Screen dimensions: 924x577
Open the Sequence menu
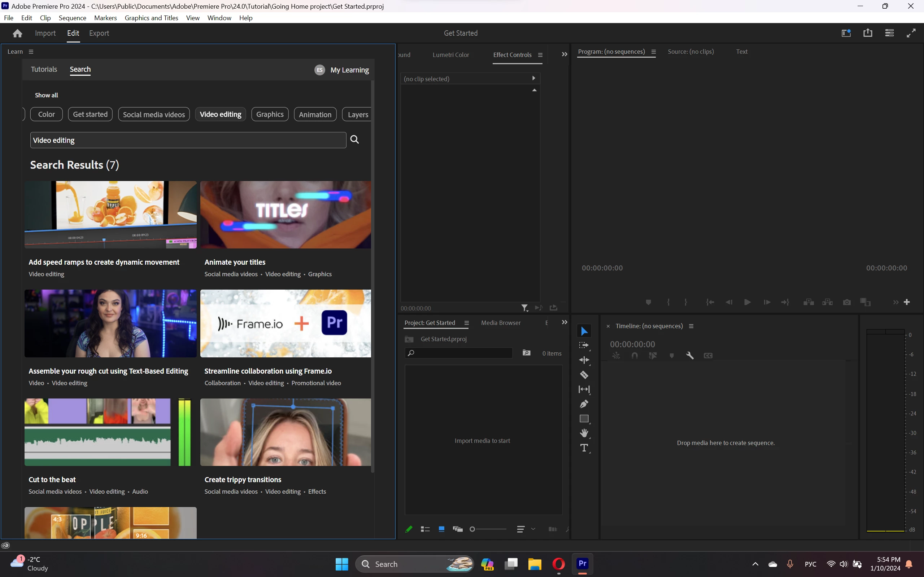click(x=72, y=18)
